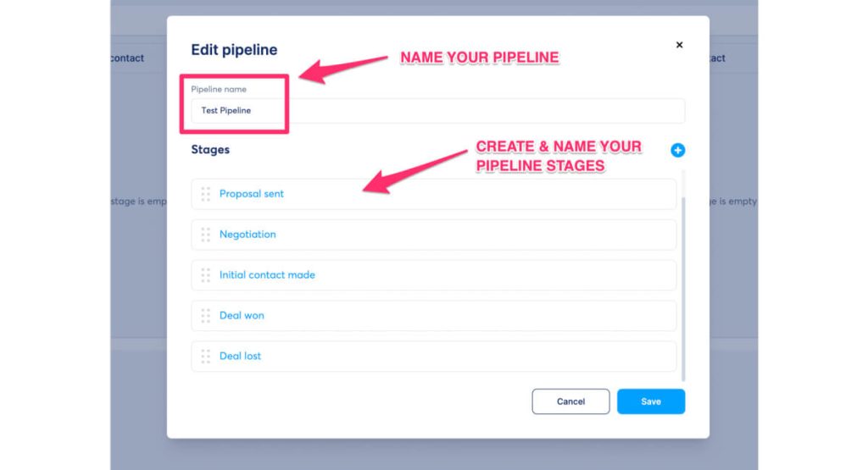Click the Stages section heading

210,150
